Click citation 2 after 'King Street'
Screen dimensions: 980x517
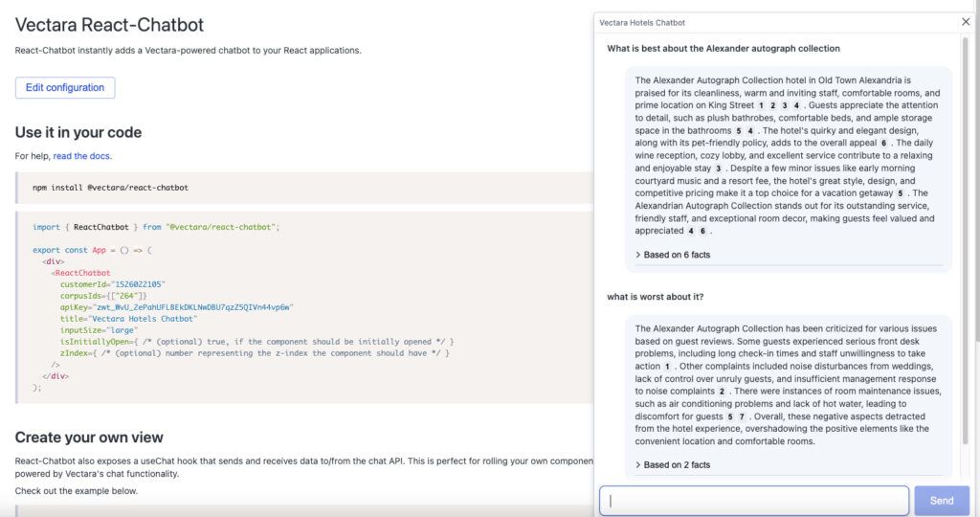click(772, 105)
